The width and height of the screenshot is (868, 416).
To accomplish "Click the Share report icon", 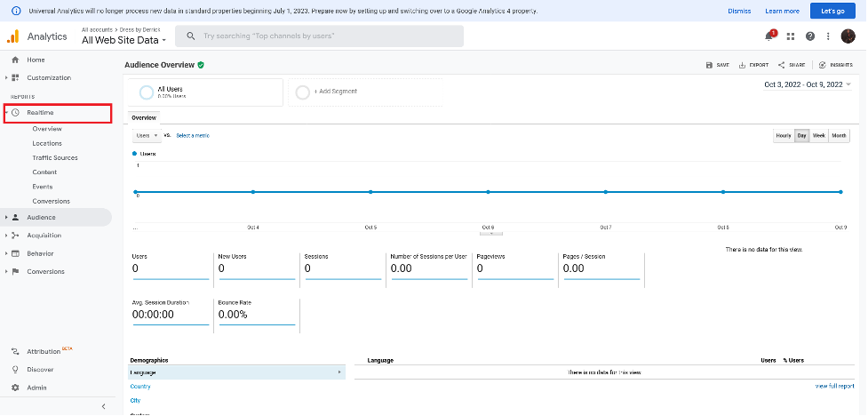I will tap(792, 65).
